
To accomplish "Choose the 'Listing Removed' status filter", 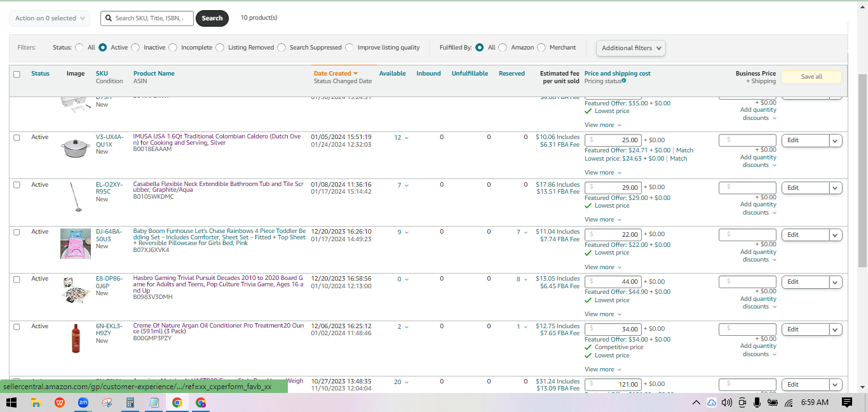I will coord(220,48).
